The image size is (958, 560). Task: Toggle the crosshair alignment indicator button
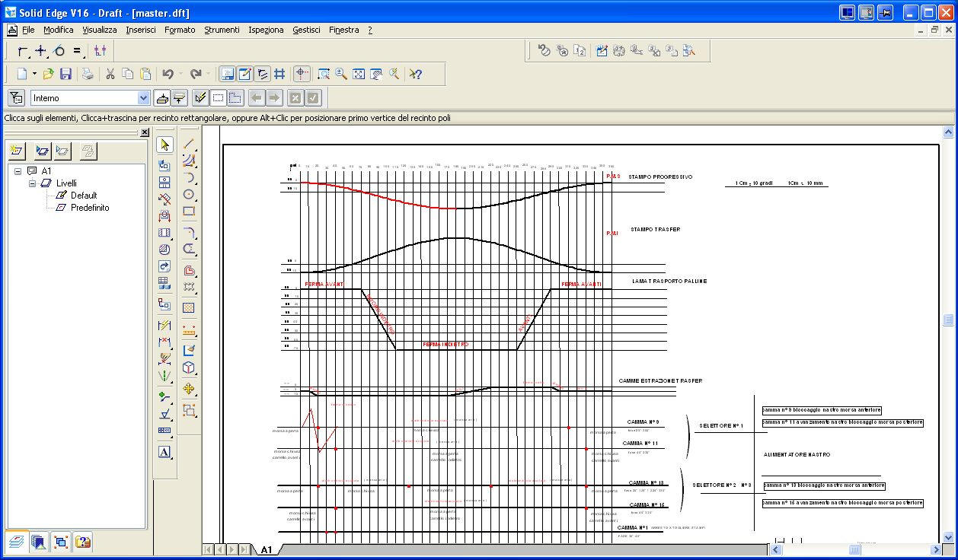click(x=302, y=74)
